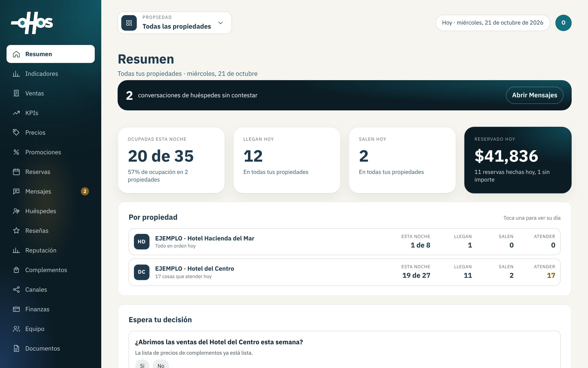Click the KPIs trending arrow icon
Viewport: 588px width, 368px height.
point(16,113)
